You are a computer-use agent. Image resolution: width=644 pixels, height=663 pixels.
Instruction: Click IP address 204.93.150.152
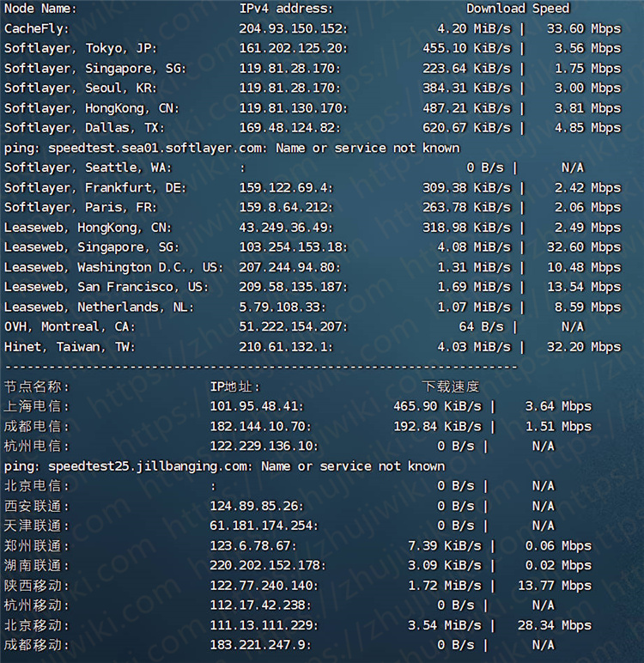click(293, 28)
